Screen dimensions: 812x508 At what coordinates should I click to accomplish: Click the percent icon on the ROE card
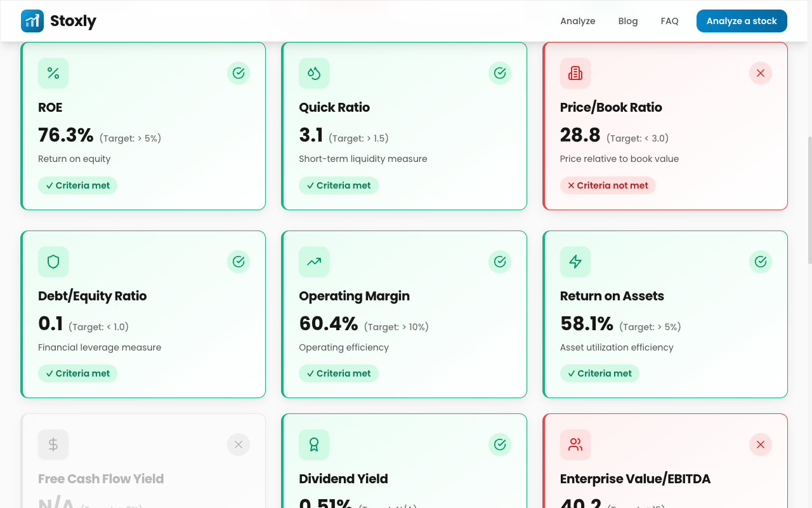53,73
